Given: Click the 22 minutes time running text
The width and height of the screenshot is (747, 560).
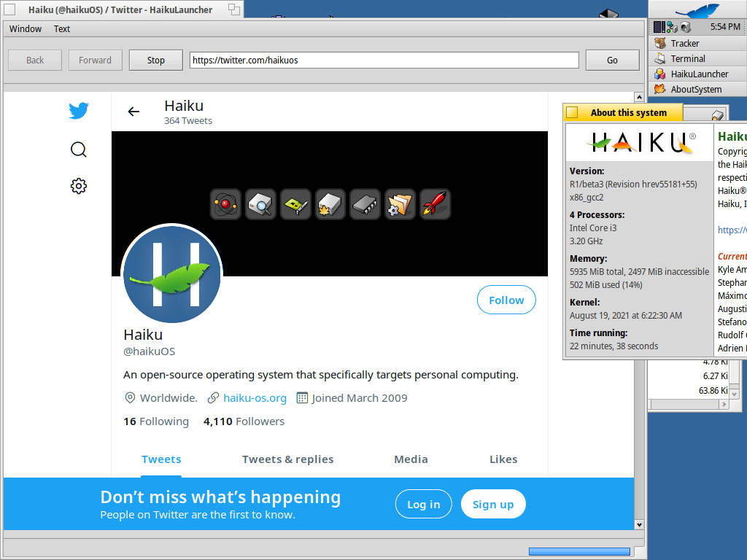Looking at the screenshot, I should pos(614,346).
